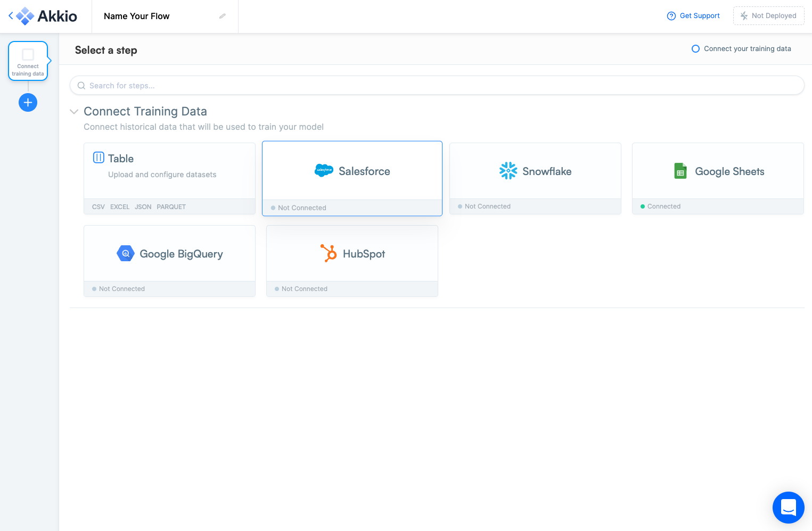Click the search magnifier icon
Viewport: 812px width, 531px height.
click(81, 86)
